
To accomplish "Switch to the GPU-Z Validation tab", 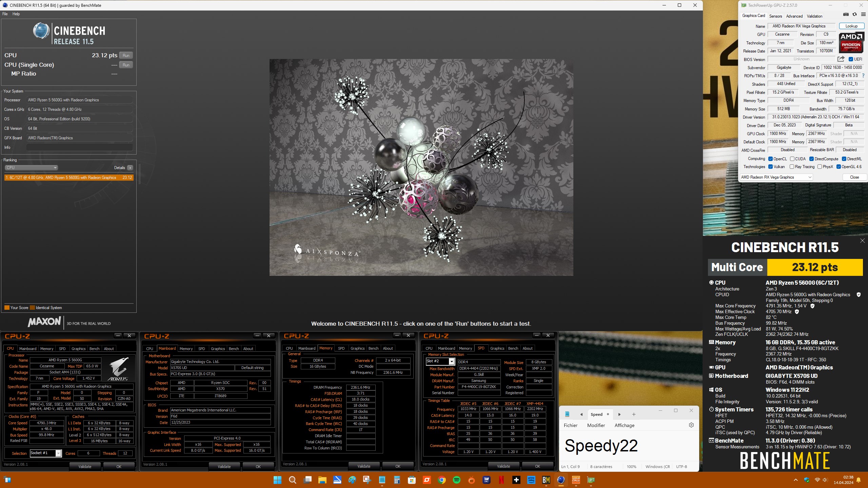I will click(814, 16).
